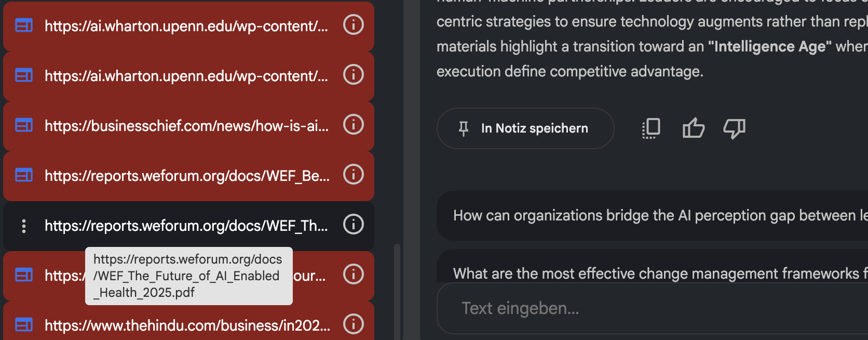Viewport: 868px width, 340px height.
Task: Open three-dot menu for WEF_Th... source
Action: point(24,226)
